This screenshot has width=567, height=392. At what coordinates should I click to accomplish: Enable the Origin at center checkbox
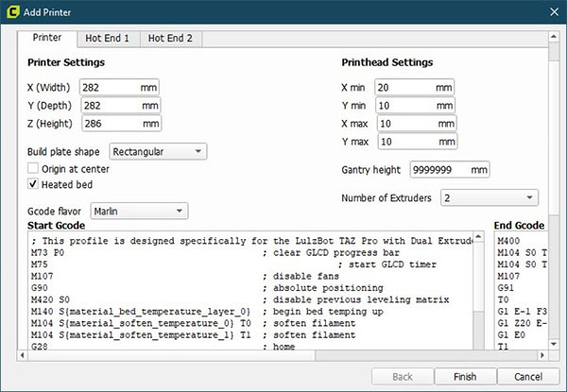(x=35, y=168)
